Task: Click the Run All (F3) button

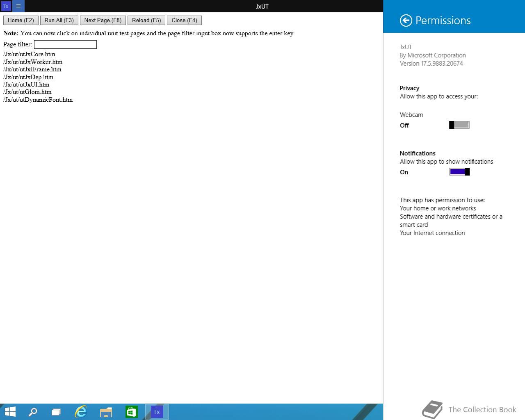Action: pos(59,21)
